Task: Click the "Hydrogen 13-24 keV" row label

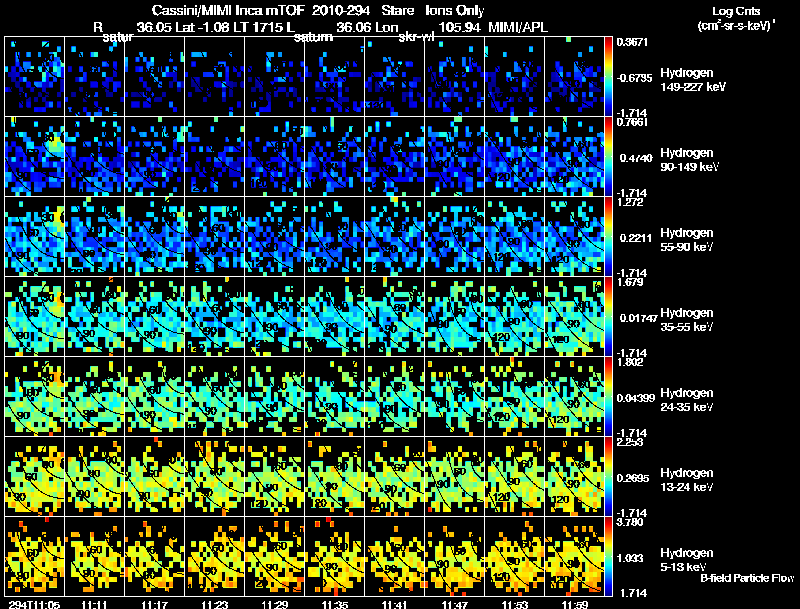Action: pos(687,479)
